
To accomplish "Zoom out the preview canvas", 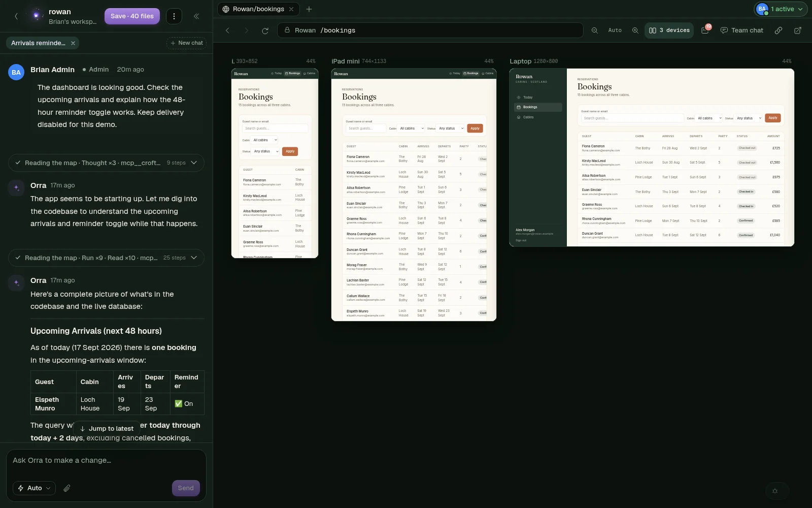I will 595,30.
